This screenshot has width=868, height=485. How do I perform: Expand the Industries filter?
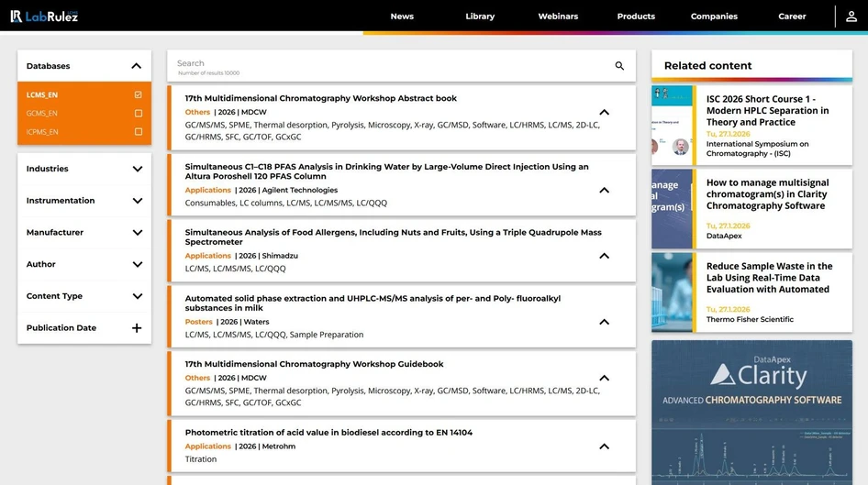(137, 169)
